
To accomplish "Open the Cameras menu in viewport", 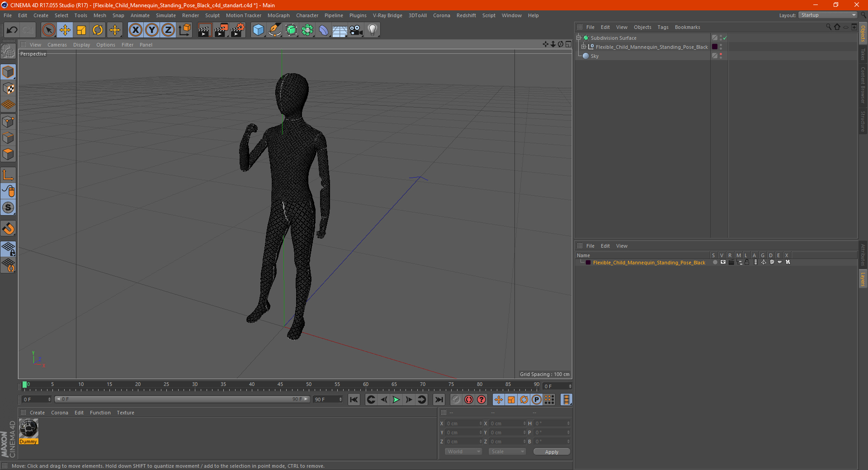I will (x=57, y=45).
